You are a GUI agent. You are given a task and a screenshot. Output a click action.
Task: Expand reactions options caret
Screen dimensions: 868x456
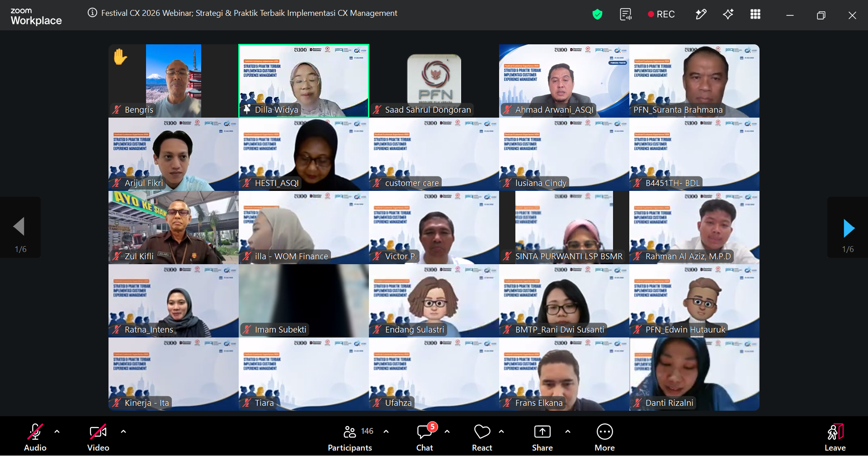pyautogui.click(x=501, y=432)
